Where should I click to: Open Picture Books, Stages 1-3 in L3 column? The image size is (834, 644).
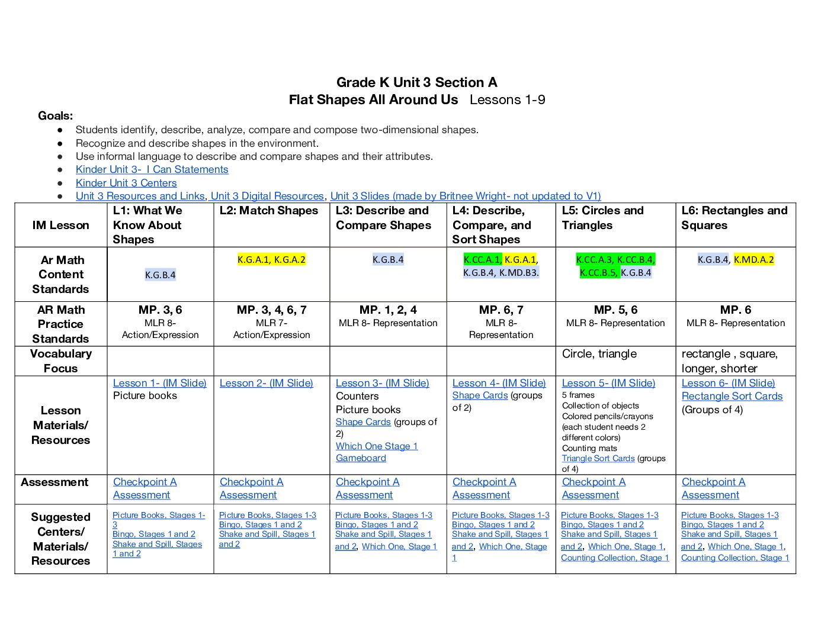coord(384,516)
